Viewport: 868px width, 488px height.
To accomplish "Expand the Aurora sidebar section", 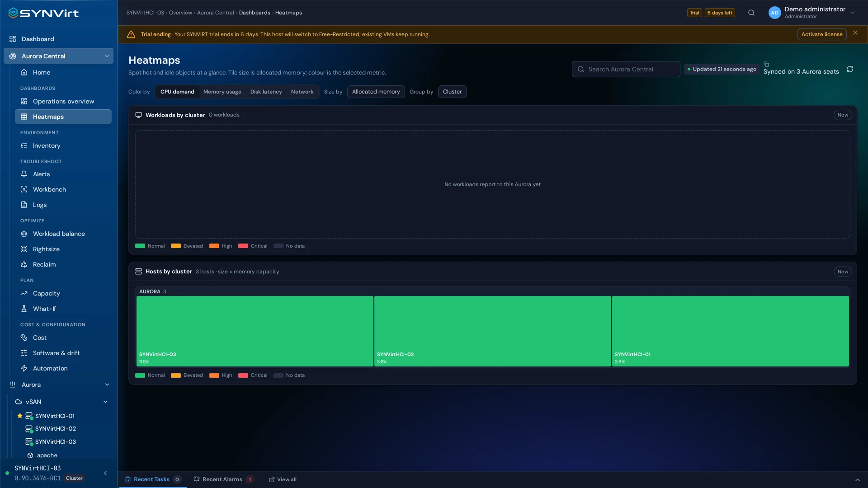I will click(x=107, y=385).
